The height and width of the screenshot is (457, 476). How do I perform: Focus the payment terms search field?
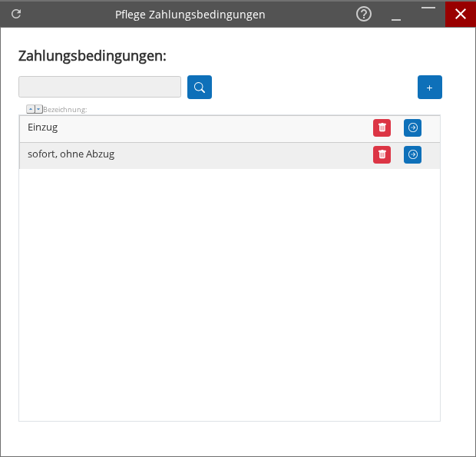100,87
